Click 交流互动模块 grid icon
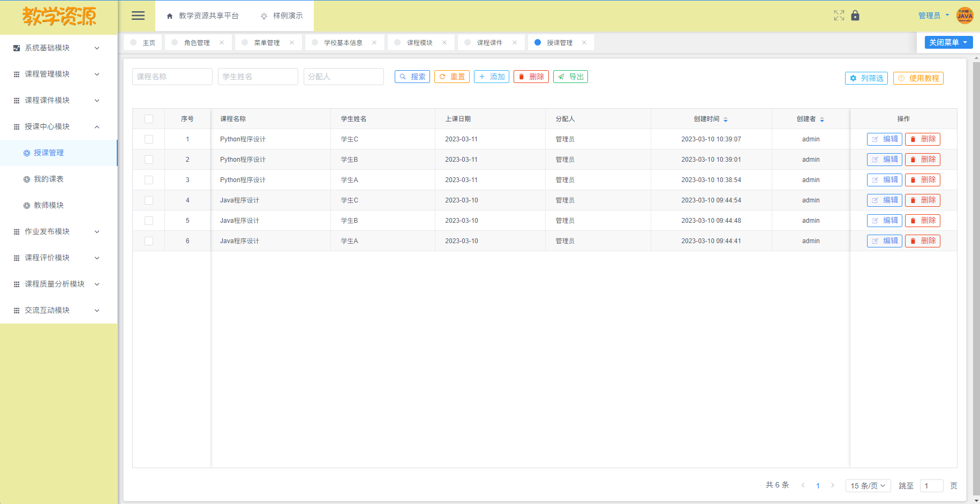Screen dimensions: 980x504 [17, 311]
